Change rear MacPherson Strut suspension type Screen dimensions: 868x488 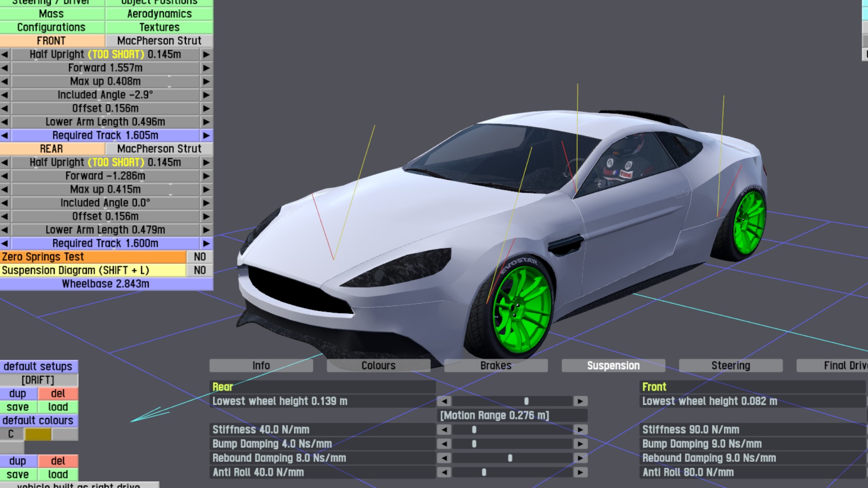pos(159,149)
